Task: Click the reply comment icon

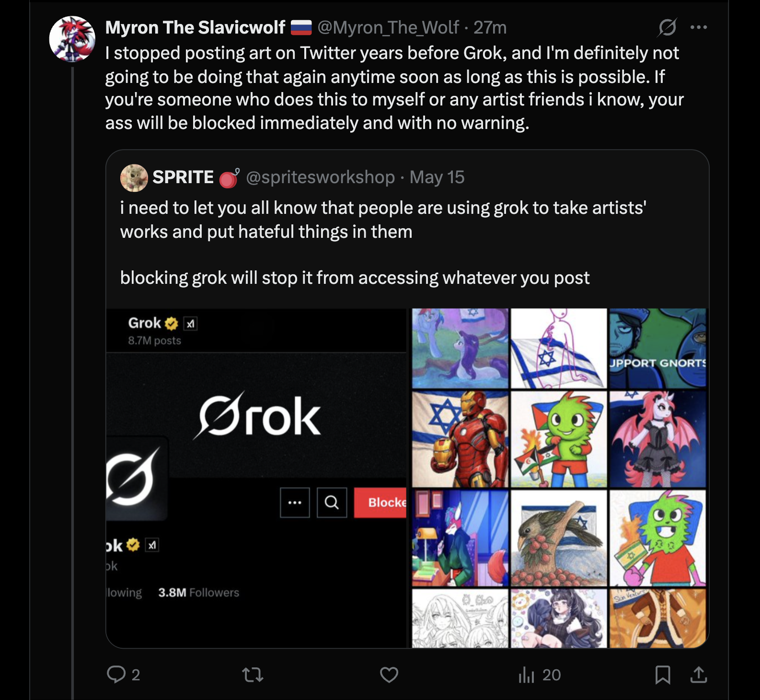Action: [116, 674]
